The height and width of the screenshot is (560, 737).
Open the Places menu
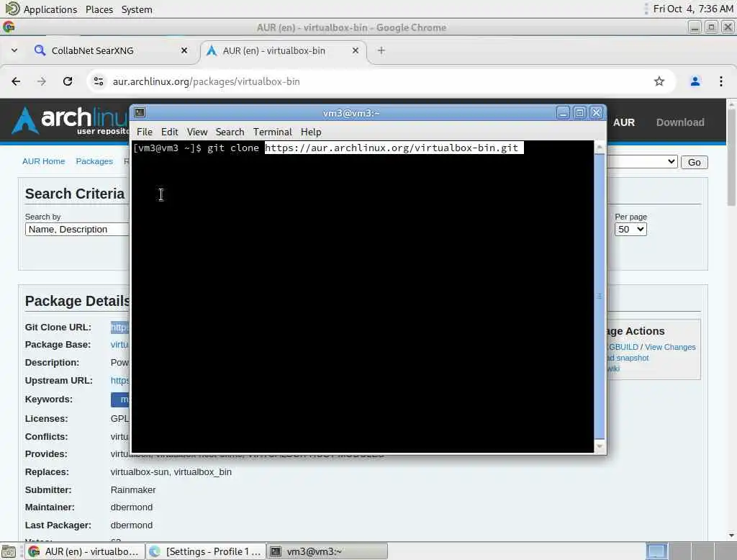[x=99, y=9]
